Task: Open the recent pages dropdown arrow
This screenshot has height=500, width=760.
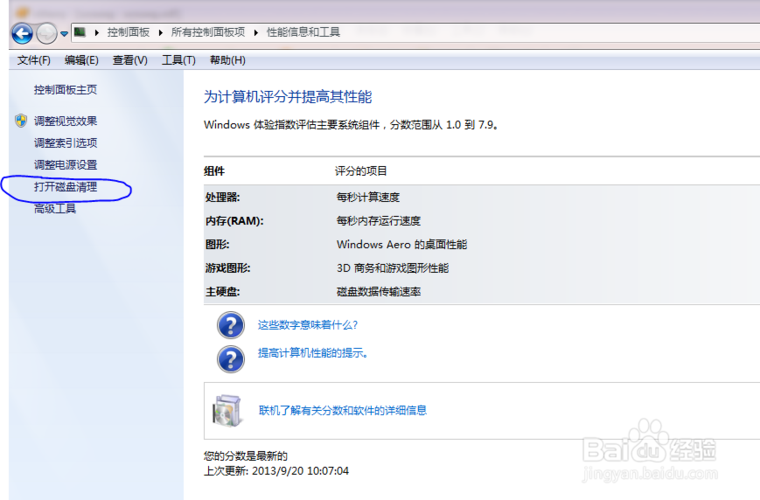Action: click(x=64, y=34)
